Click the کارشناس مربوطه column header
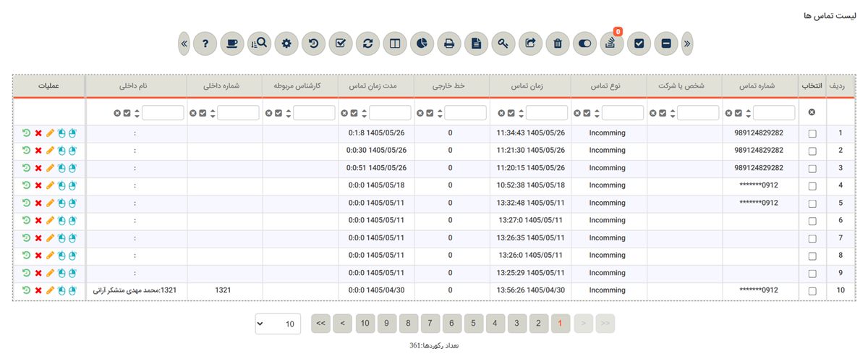 pos(299,85)
